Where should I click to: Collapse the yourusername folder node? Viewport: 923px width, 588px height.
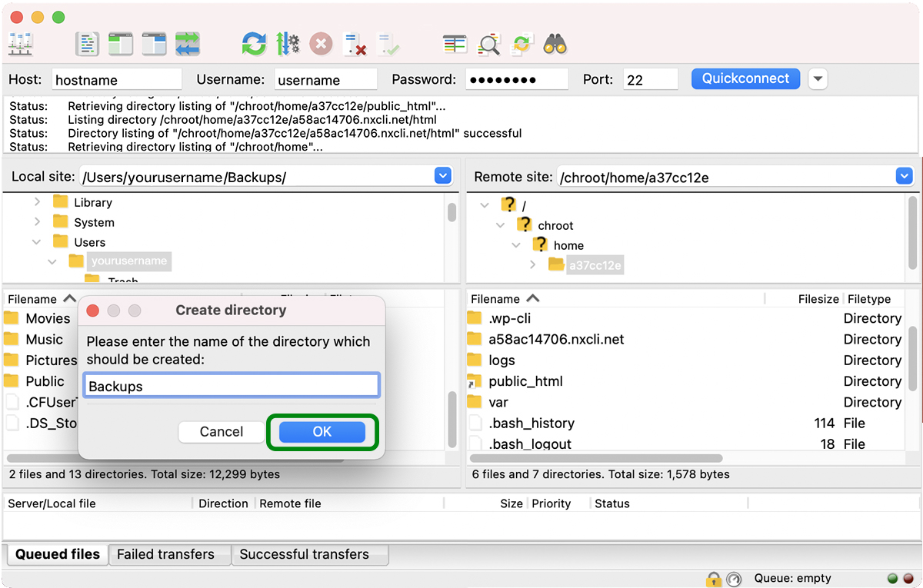tap(52, 261)
